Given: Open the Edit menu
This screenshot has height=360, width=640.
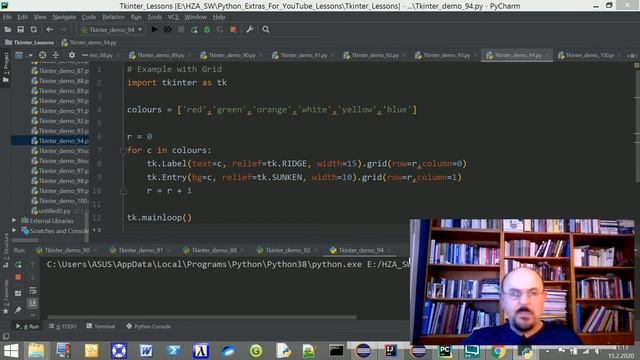Looking at the screenshot, I should coord(22,17).
